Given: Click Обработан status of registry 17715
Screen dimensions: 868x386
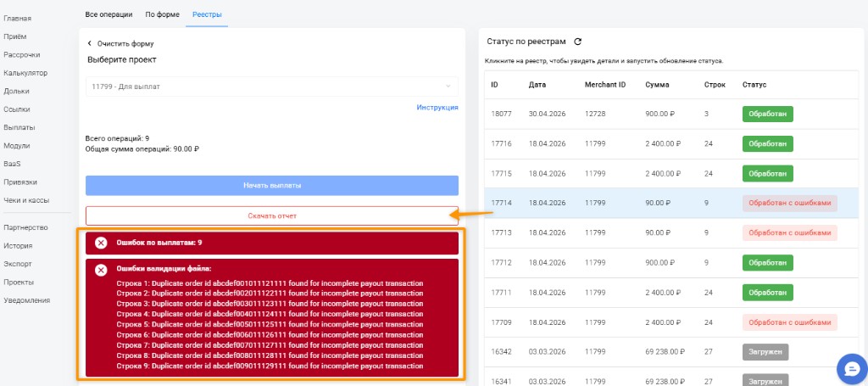Looking at the screenshot, I should (767, 173).
